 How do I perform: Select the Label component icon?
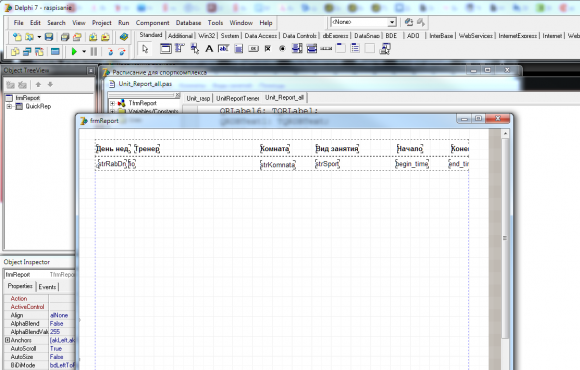pyautogui.click(x=209, y=48)
